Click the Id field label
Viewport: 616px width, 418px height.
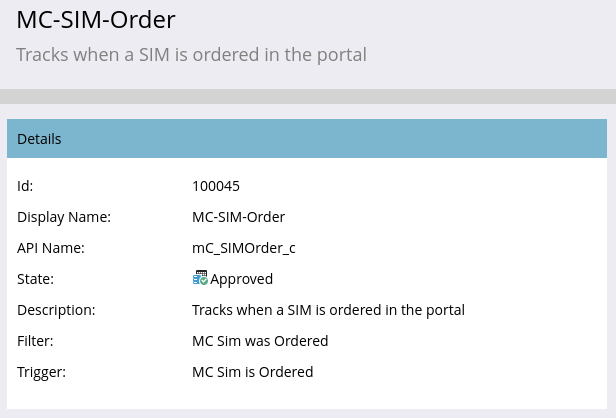(x=25, y=186)
